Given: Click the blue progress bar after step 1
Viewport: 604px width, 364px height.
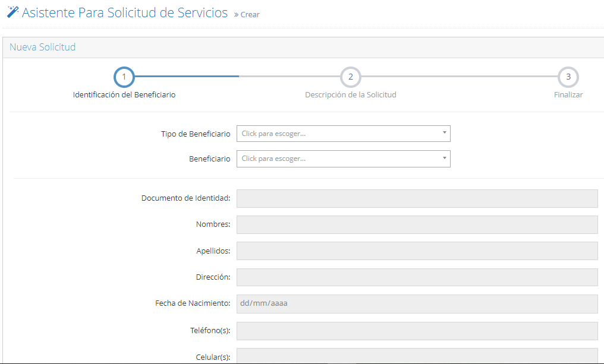Looking at the screenshot, I should pos(187,77).
